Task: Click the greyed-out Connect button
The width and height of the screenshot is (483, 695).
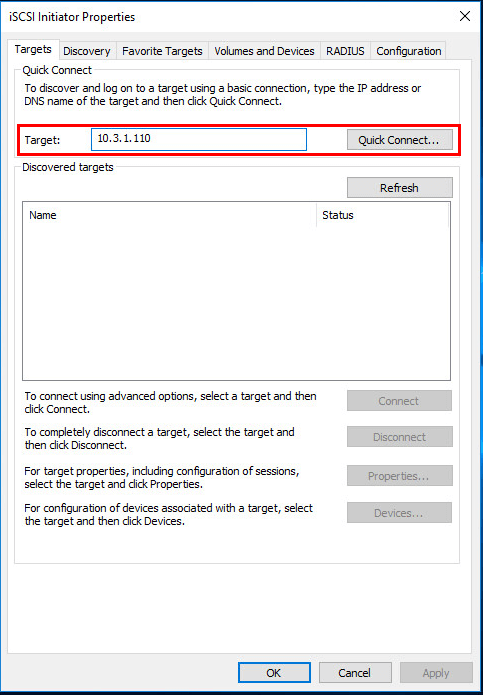Action: coord(399,401)
